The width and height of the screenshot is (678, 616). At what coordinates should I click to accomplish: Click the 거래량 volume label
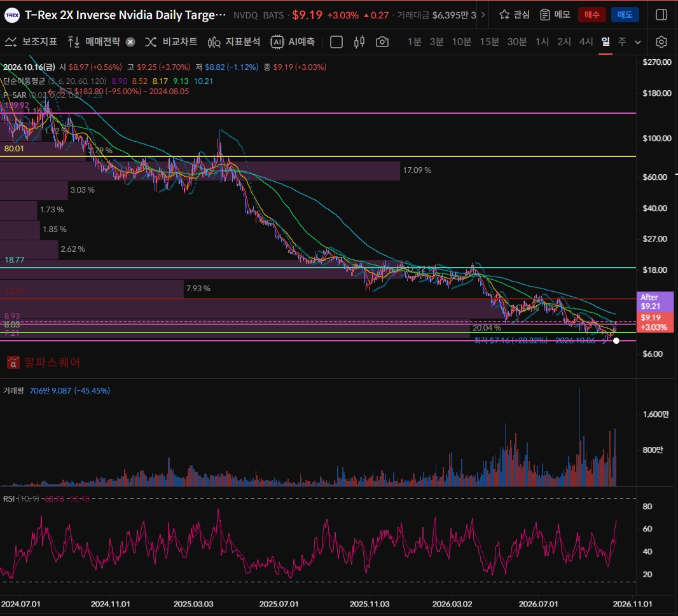click(13, 390)
